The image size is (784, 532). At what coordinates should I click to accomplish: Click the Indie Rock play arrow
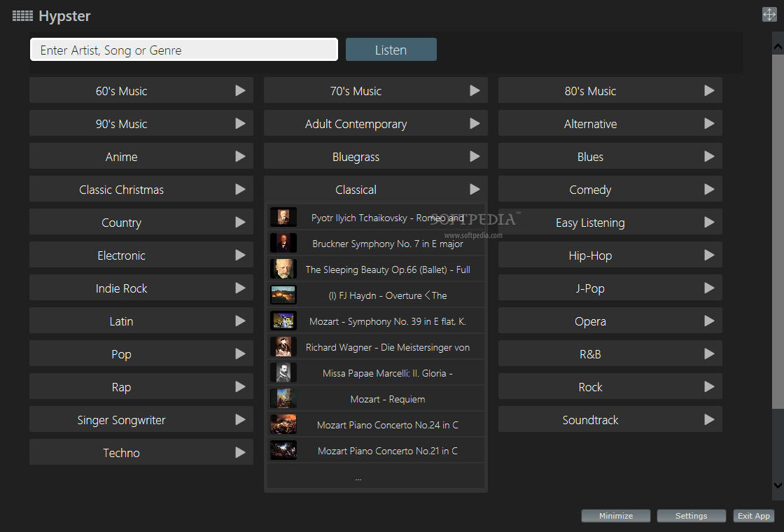point(241,288)
